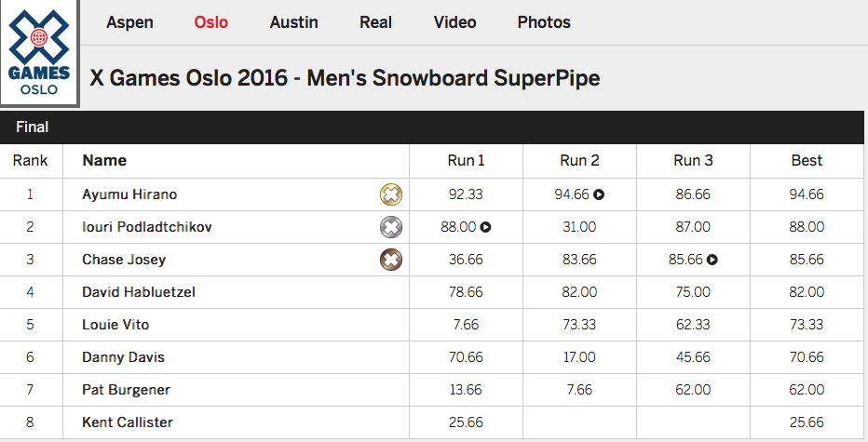Go to the Austin section

[293, 22]
